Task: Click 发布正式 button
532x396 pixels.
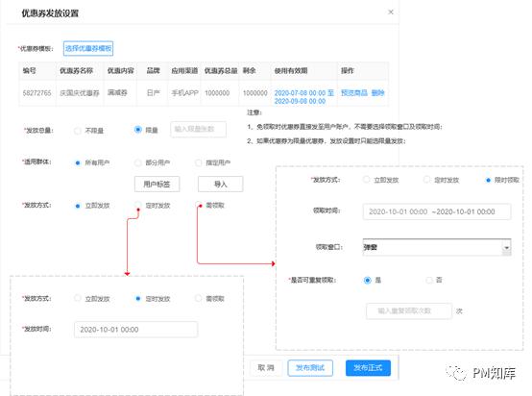Action: pos(368,368)
